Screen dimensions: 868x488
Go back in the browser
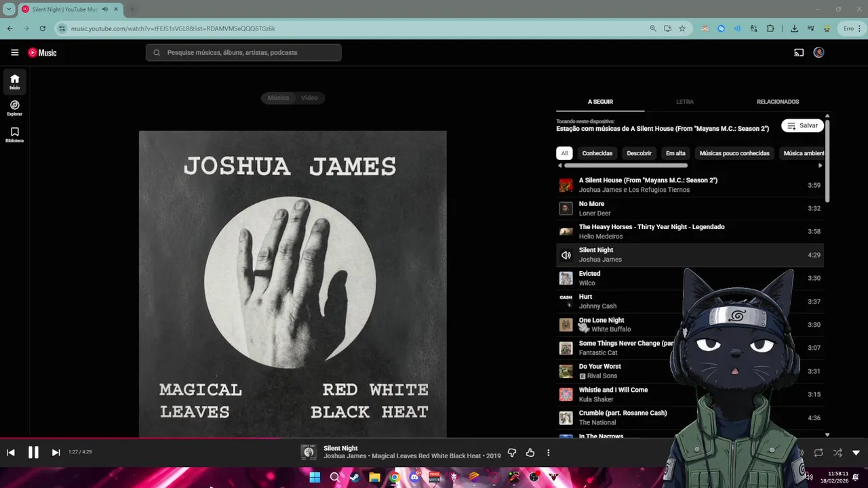point(9,28)
